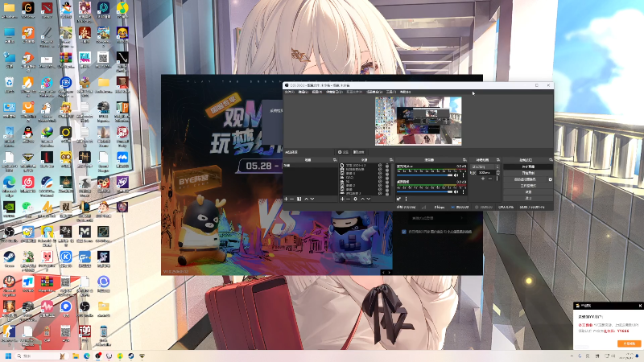Move the source down in Sources panel

point(369,199)
